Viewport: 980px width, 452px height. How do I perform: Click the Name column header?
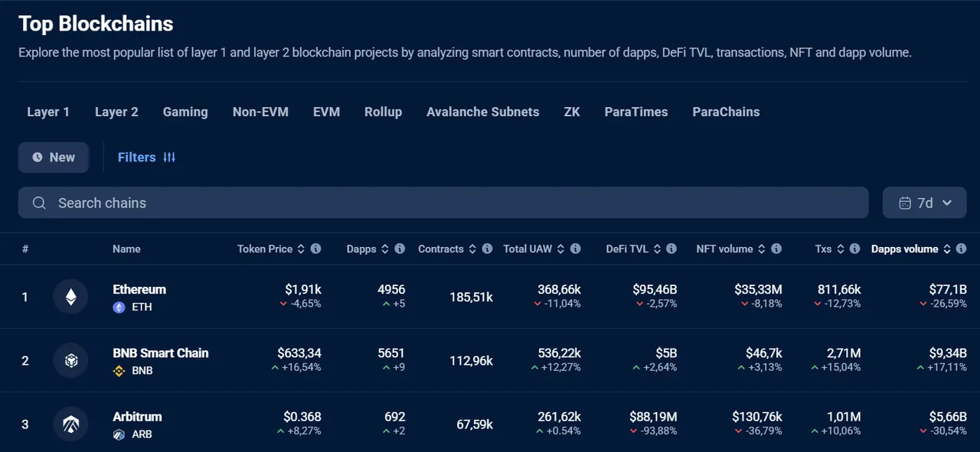tap(126, 249)
